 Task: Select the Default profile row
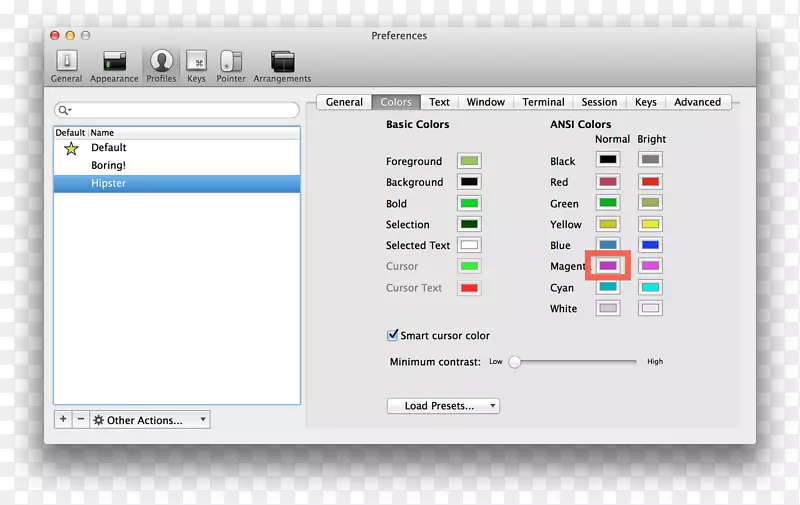click(x=177, y=148)
